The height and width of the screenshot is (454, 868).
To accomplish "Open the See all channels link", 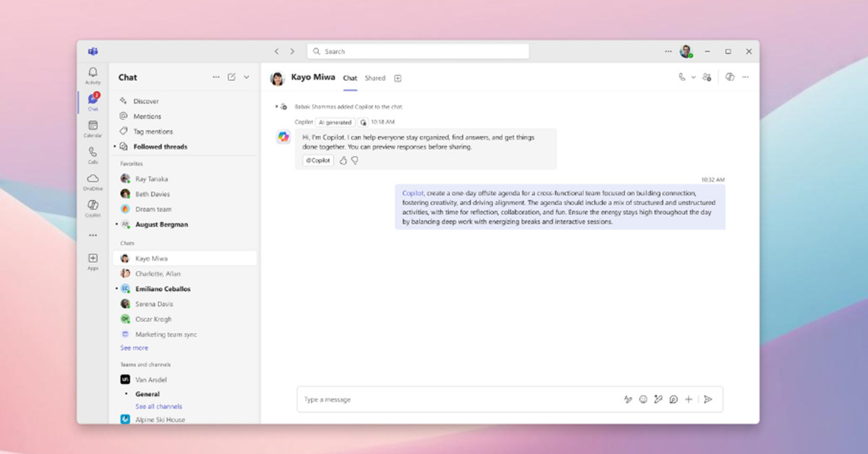I will click(157, 406).
